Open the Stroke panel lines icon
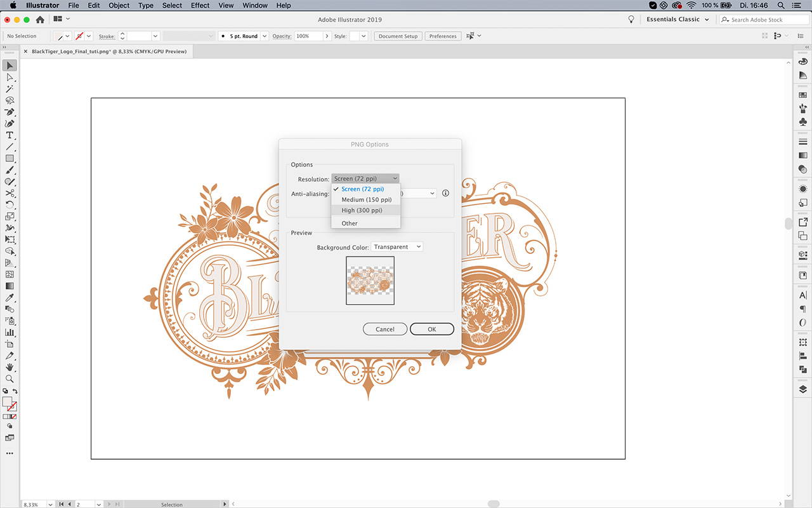Screen dimensions: 812x508 (x=802, y=142)
